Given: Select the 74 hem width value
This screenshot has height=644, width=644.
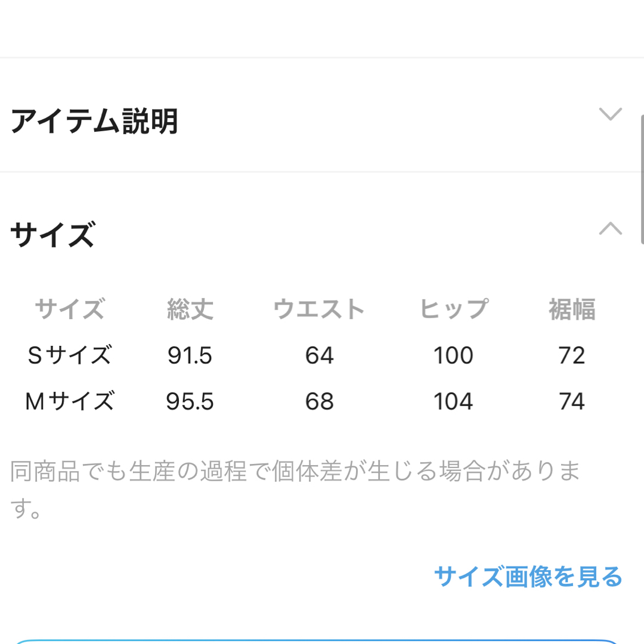Looking at the screenshot, I should click(572, 401).
